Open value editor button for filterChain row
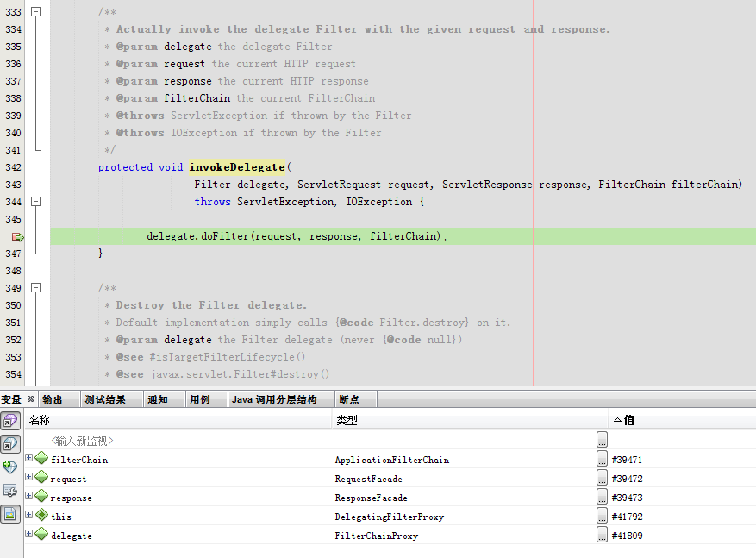 [602, 458]
